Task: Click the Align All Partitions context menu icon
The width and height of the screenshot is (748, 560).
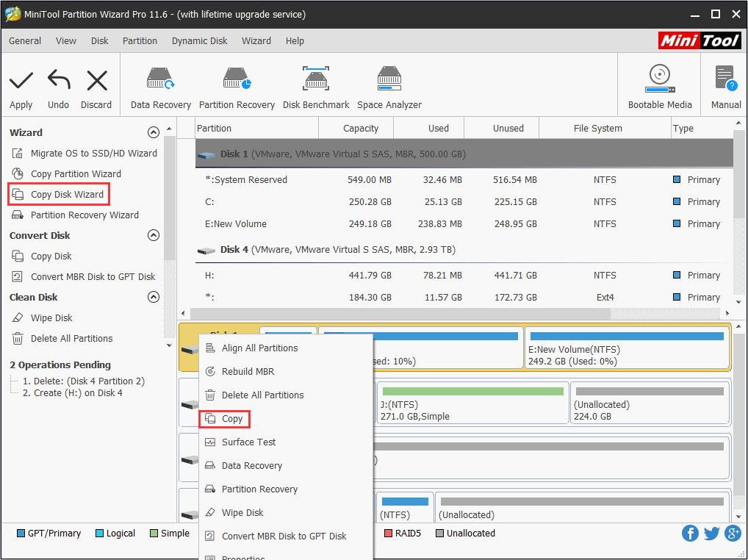Action: click(x=210, y=348)
